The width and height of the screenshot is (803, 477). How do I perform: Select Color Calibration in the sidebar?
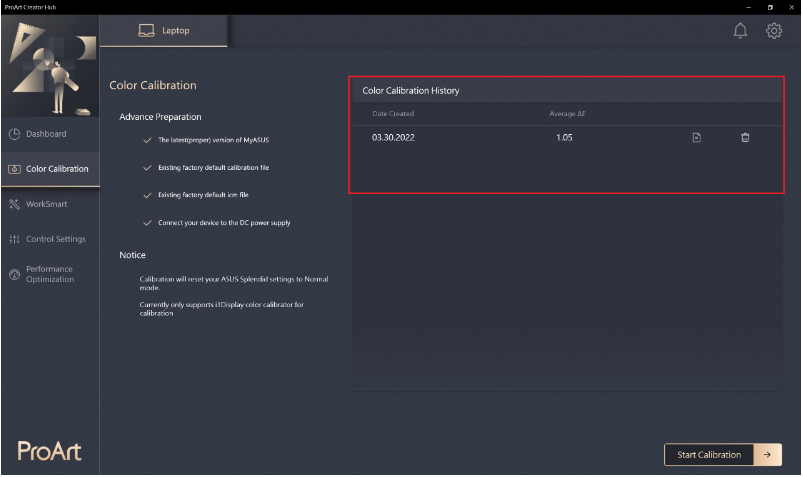tap(50, 169)
